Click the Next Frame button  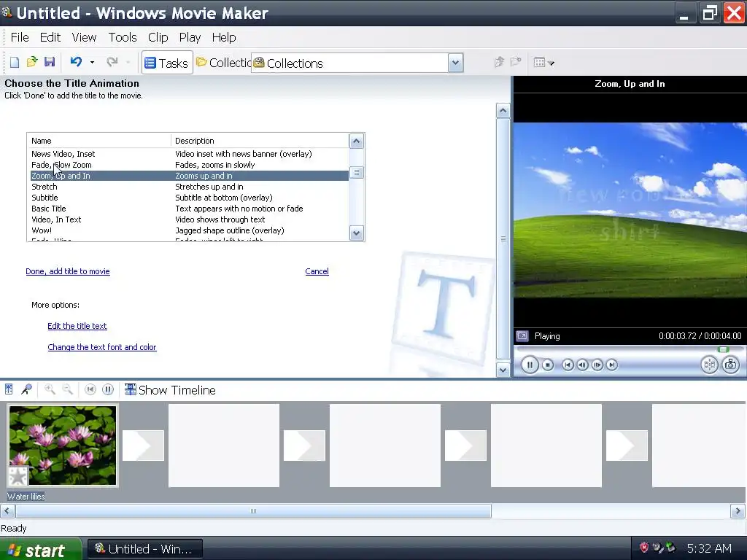597,365
